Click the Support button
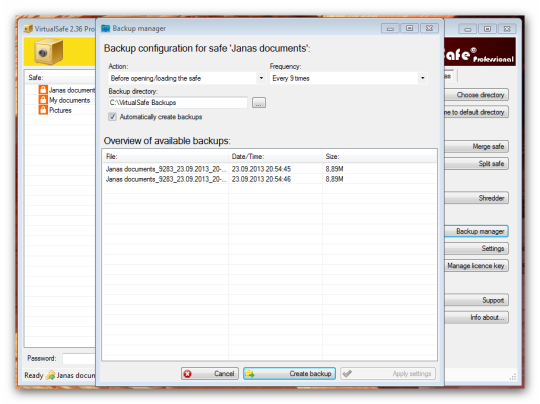Image resolution: width=540 pixels, height=404 pixels. click(x=477, y=300)
